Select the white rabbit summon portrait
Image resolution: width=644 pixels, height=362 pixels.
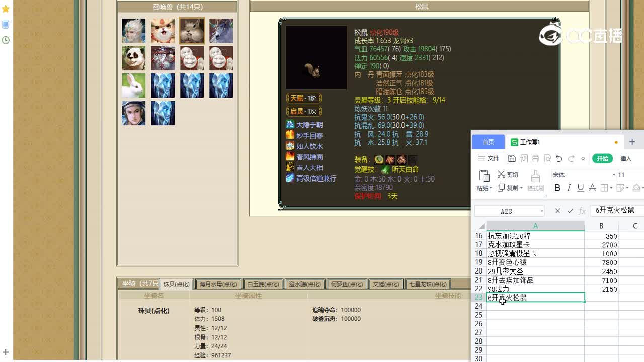tap(133, 85)
